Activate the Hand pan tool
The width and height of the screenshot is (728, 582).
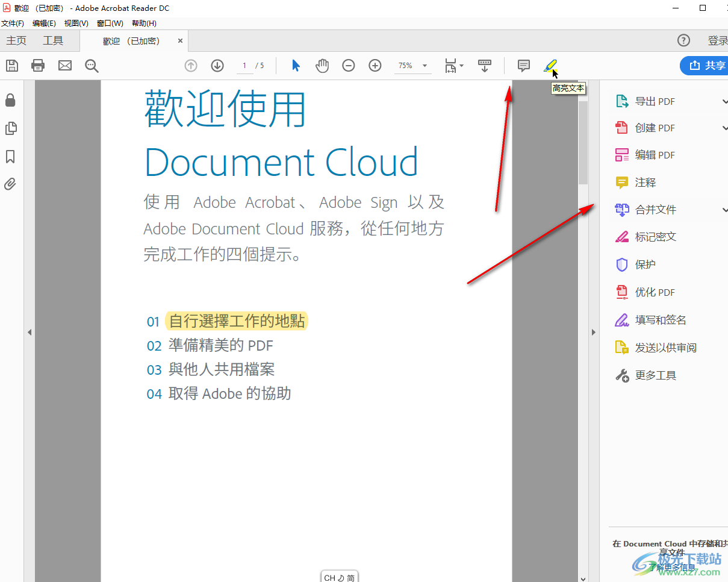click(323, 66)
